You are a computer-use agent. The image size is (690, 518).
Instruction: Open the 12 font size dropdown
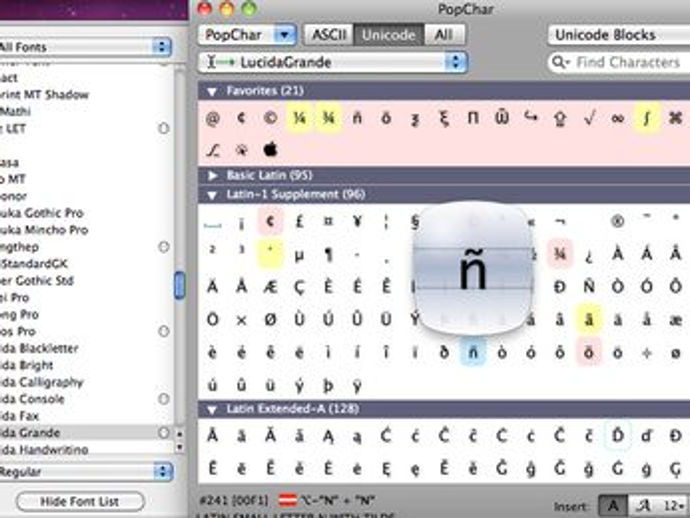click(x=673, y=506)
